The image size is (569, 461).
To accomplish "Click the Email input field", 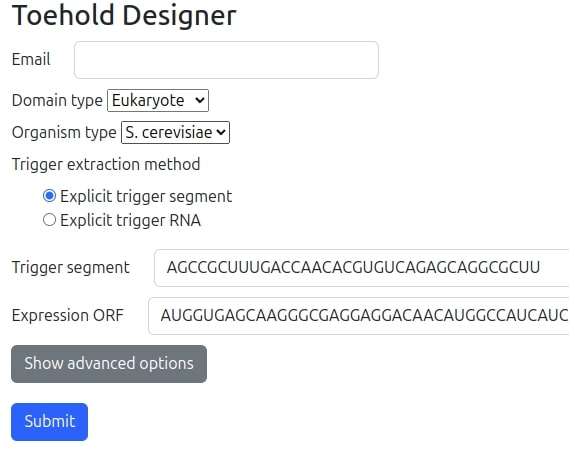I will 226,60.
